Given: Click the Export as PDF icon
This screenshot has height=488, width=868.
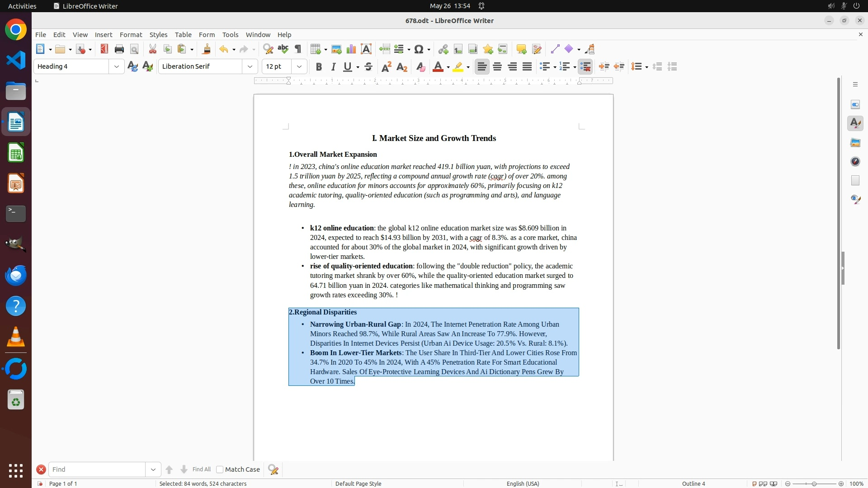Looking at the screenshot, I should (104, 49).
